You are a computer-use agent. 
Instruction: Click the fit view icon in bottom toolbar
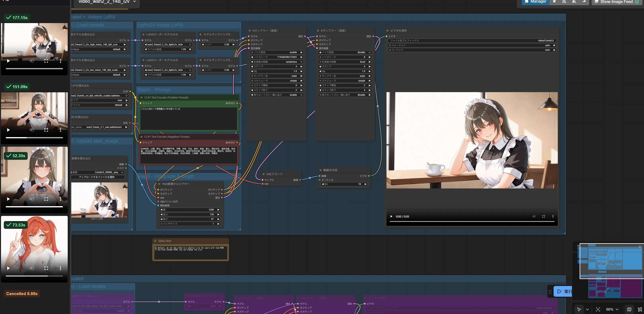[x=598, y=309]
